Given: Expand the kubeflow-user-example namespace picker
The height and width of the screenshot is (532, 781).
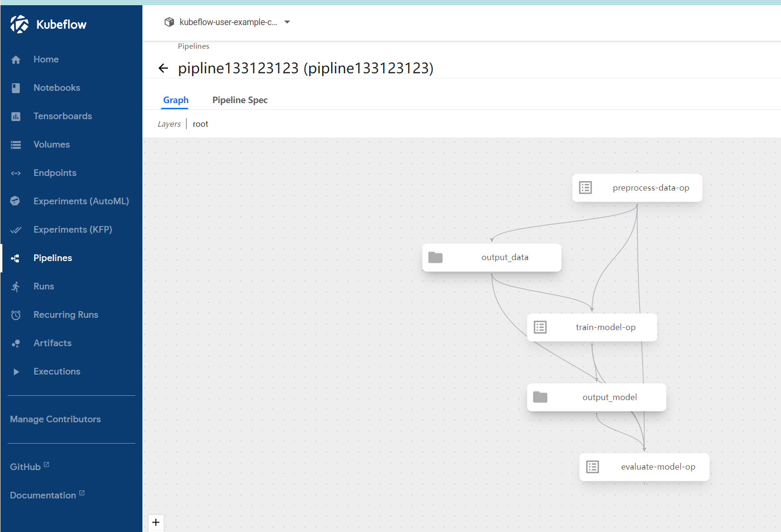Looking at the screenshot, I should pos(228,22).
